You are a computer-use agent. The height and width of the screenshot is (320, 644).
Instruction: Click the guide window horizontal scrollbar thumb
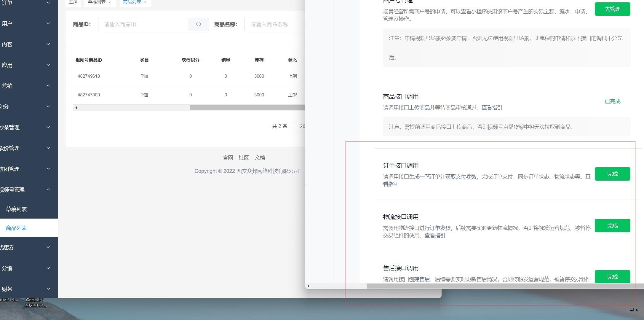[x=505, y=286]
